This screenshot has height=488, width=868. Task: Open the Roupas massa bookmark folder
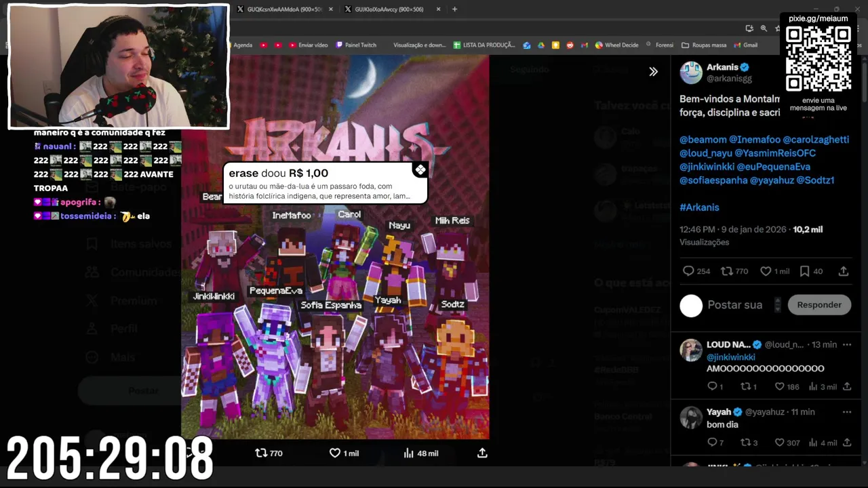pyautogui.click(x=704, y=45)
